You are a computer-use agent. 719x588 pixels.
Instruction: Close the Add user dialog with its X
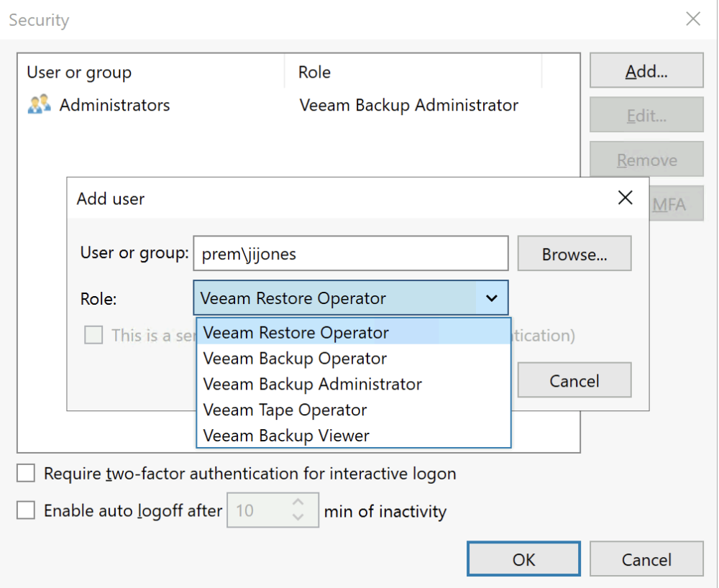click(625, 198)
